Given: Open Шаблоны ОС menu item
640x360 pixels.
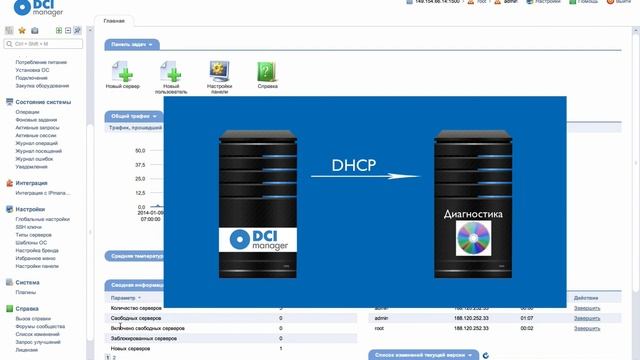Looking at the screenshot, I should click(x=31, y=242).
